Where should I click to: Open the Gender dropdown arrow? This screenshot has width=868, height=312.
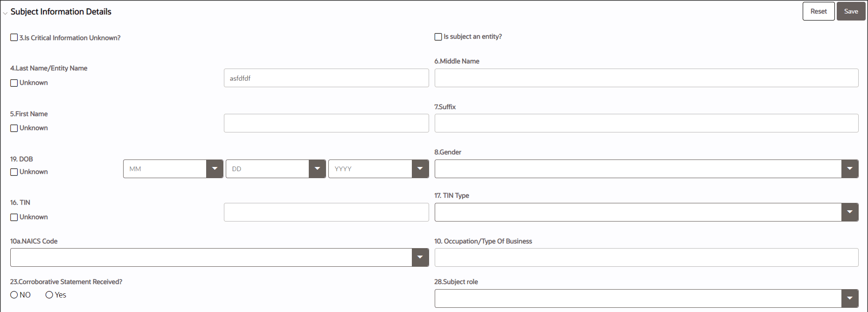(849, 169)
